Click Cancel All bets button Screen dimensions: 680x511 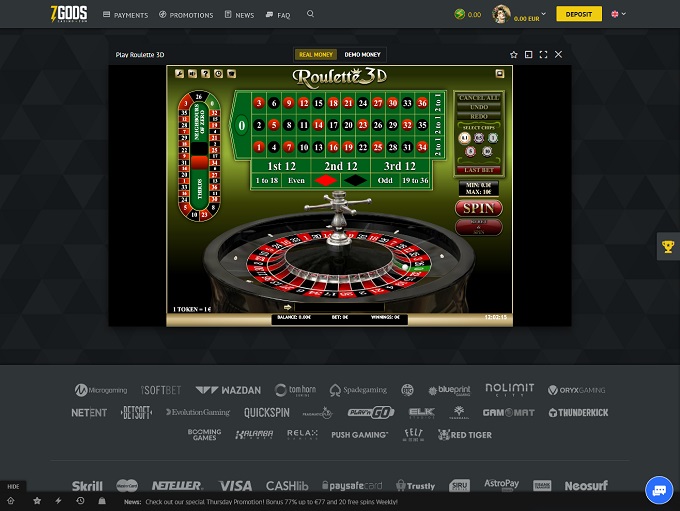[x=478, y=97]
